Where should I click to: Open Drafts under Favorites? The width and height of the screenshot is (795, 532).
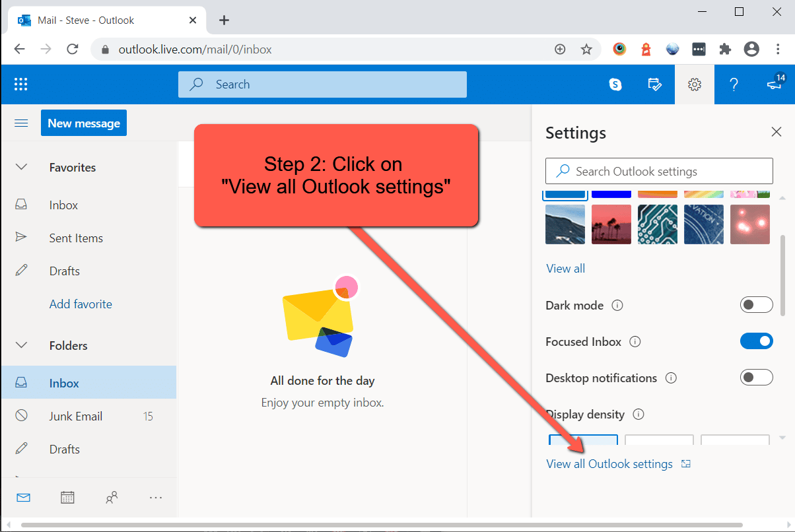88,271
